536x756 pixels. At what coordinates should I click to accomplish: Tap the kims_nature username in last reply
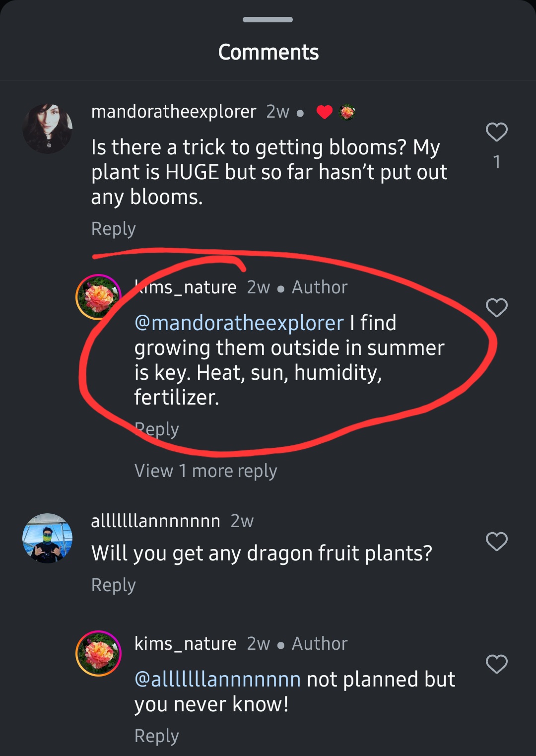tap(185, 644)
